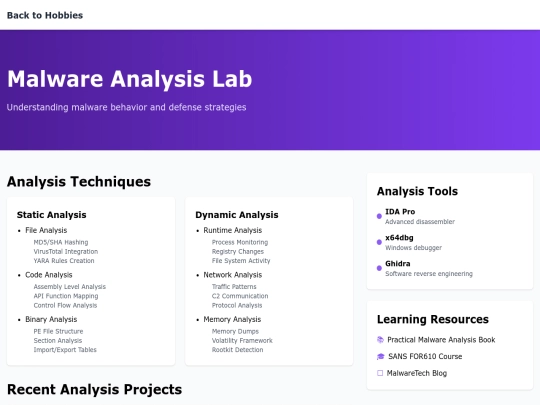The width and height of the screenshot is (540, 405).
Task: Click the purple dot beside Ghidra
Action: (379, 268)
